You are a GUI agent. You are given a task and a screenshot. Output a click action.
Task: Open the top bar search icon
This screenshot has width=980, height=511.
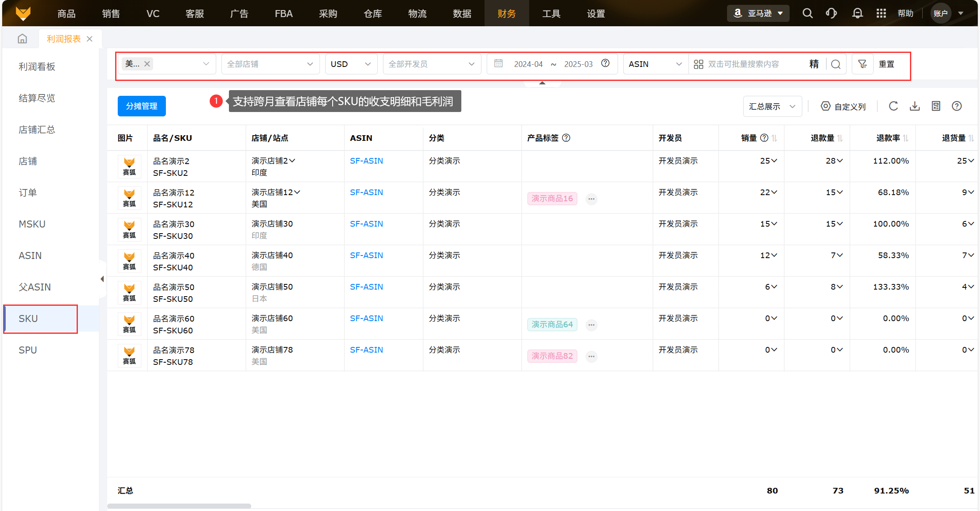808,14
